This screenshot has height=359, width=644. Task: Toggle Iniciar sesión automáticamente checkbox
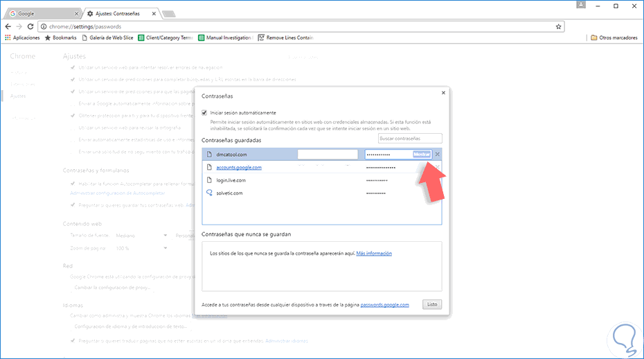pyautogui.click(x=204, y=113)
